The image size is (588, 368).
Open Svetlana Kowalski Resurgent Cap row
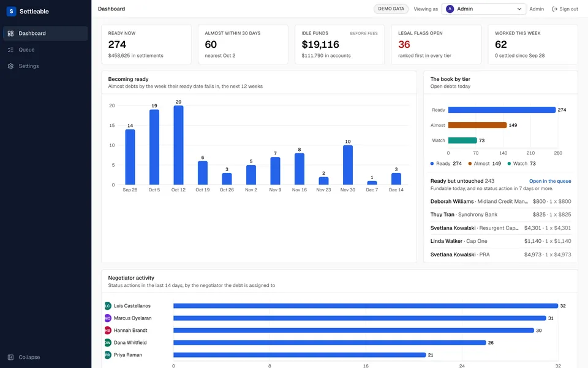pos(500,228)
